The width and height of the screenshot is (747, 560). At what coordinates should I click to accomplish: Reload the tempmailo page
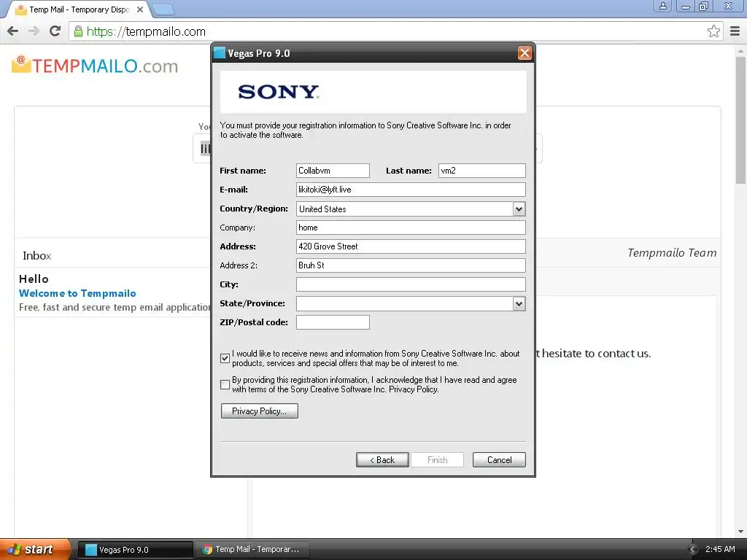[x=55, y=31]
